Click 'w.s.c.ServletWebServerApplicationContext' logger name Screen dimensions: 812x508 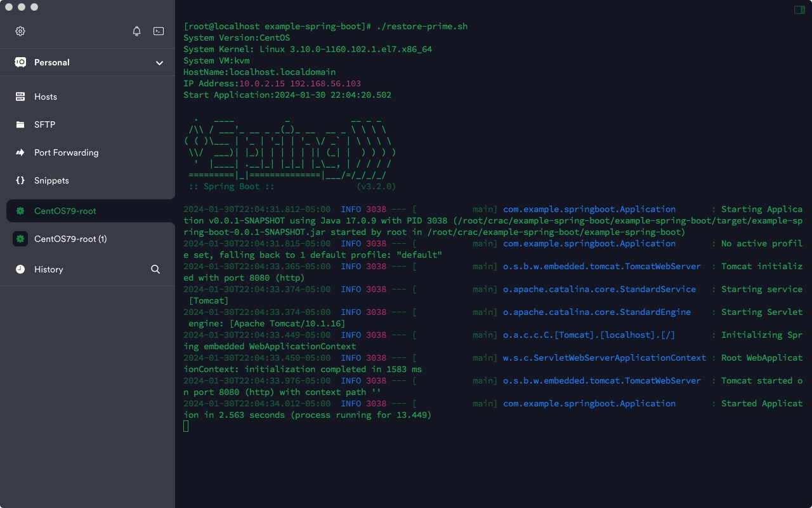click(x=605, y=358)
